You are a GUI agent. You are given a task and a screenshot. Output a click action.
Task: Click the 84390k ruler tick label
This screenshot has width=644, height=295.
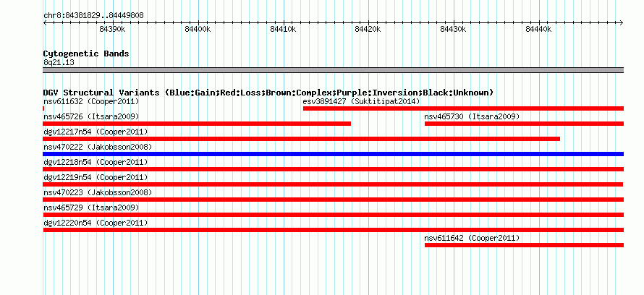click(113, 29)
